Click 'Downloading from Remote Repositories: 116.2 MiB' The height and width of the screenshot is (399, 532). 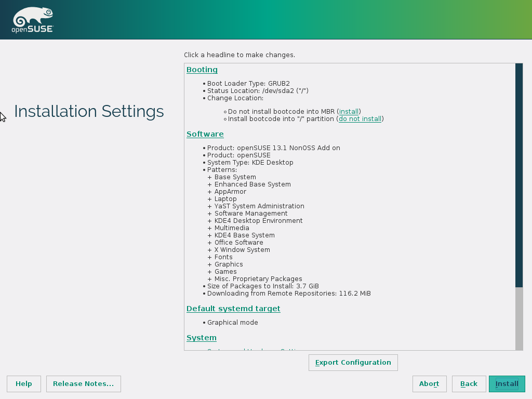click(289, 294)
